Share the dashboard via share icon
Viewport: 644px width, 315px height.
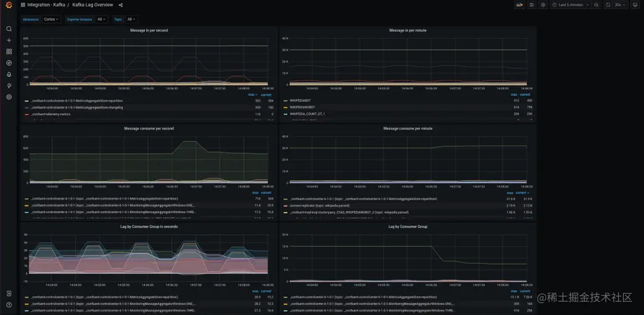tap(120, 5)
